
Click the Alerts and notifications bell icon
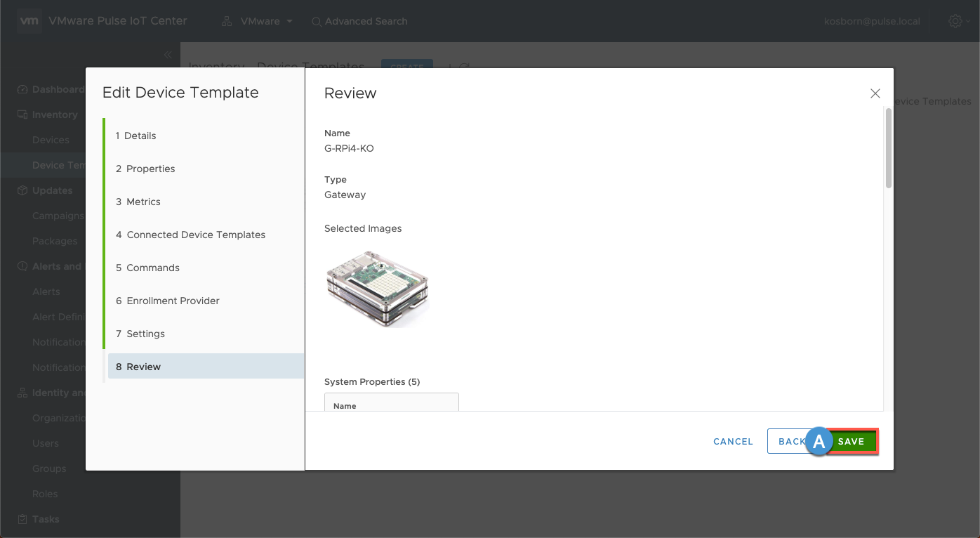22,266
